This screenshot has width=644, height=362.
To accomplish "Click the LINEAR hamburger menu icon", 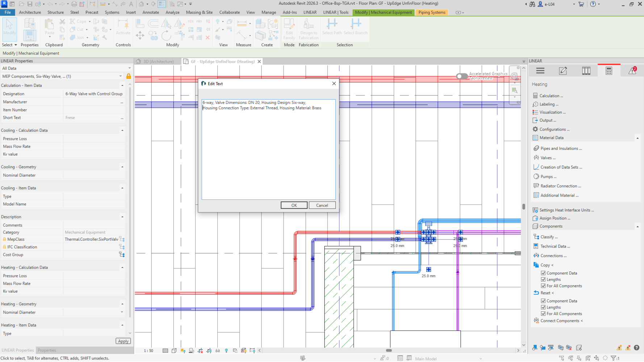I will [540, 71].
